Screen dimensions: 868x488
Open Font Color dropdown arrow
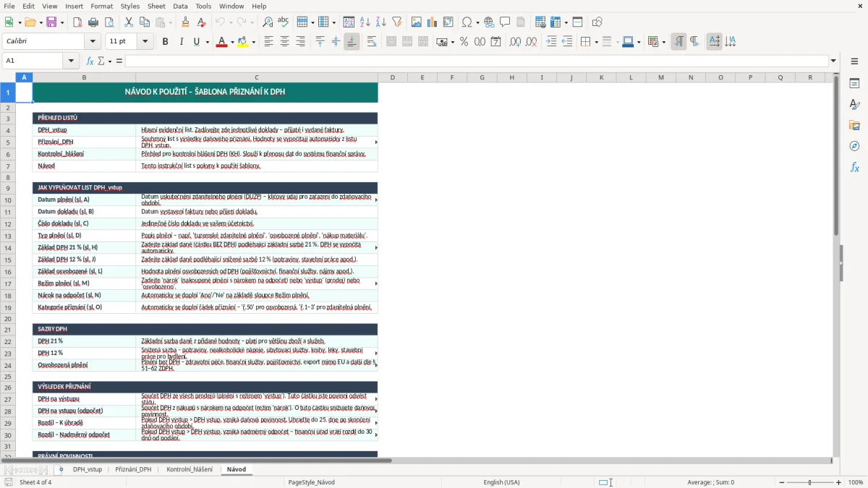[231, 42]
